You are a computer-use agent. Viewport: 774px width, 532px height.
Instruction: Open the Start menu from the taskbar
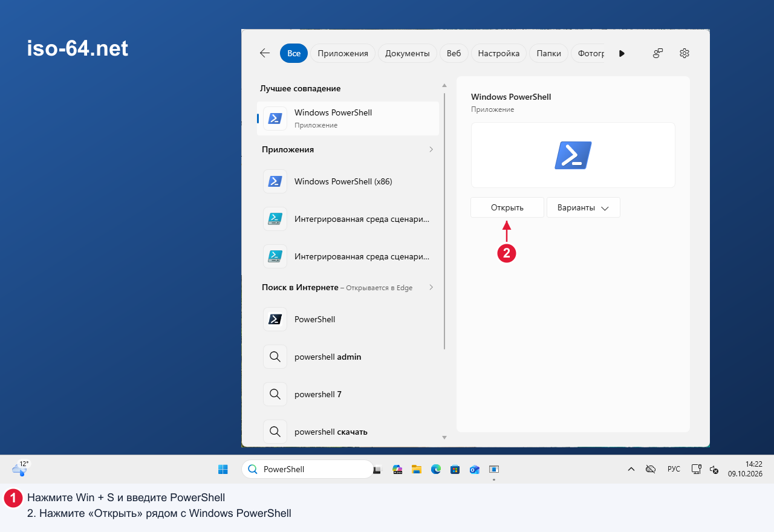223,469
